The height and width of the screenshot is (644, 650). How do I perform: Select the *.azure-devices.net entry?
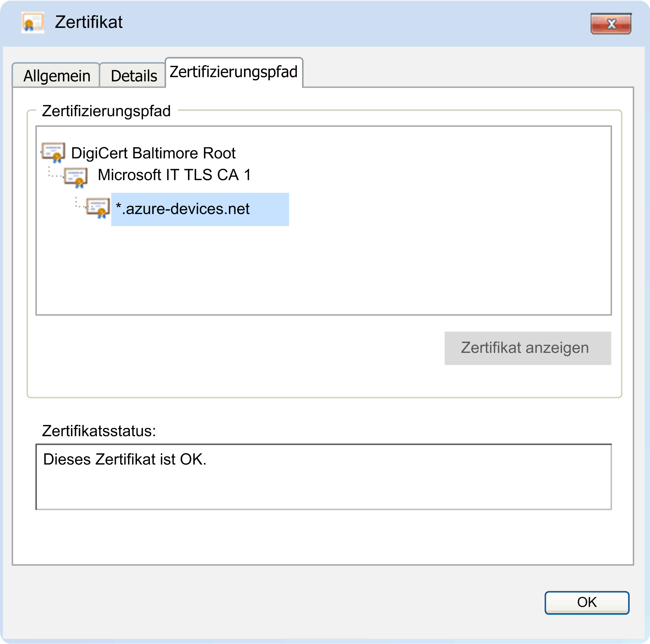(200, 209)
